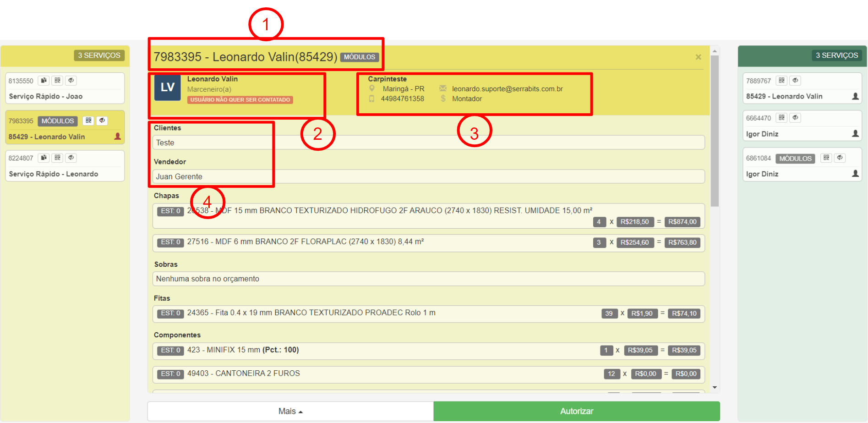
Task: Click the R$39,05 total for MINIFIX
Action: point(684,350)
